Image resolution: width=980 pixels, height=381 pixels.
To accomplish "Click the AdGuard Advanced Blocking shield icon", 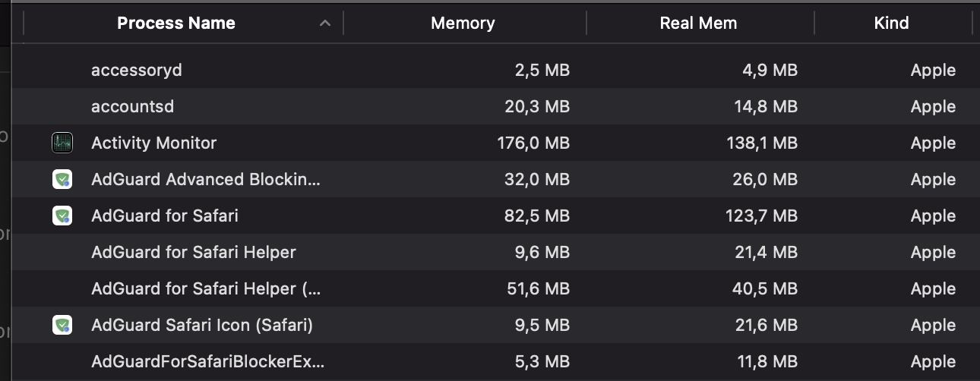I will coord(62,180).
